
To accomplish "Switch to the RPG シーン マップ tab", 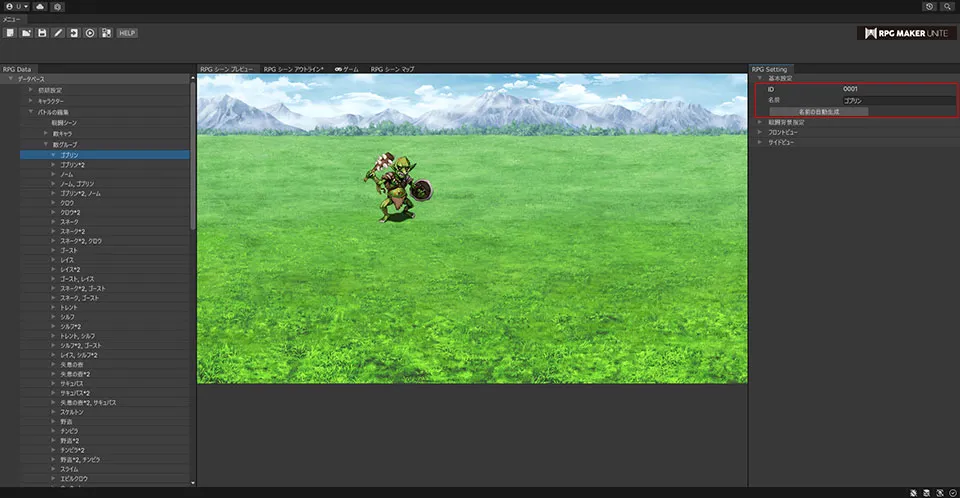I will point(392,69).
